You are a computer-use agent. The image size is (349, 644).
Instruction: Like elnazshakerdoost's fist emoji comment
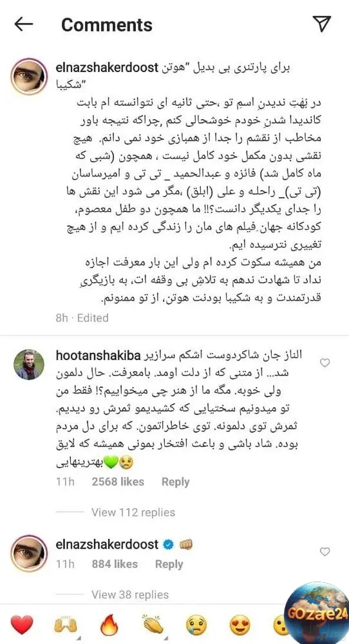(x=325, y=552)
